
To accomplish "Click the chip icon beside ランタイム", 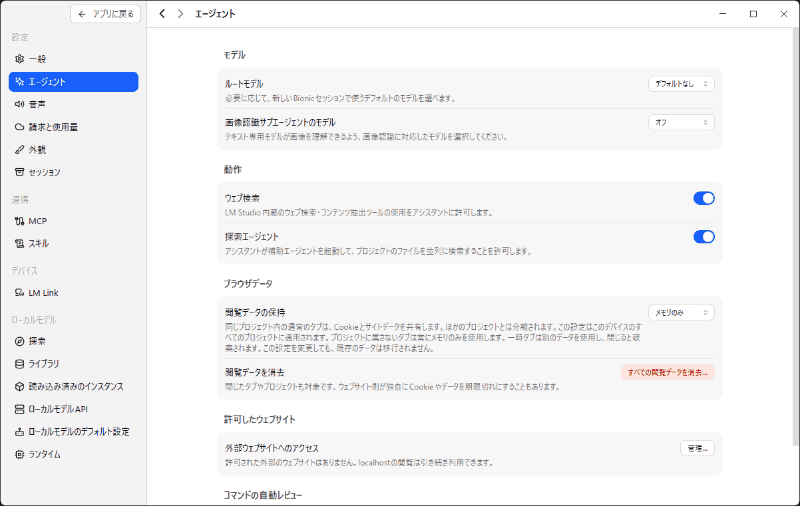I will [x=19, y=454].
